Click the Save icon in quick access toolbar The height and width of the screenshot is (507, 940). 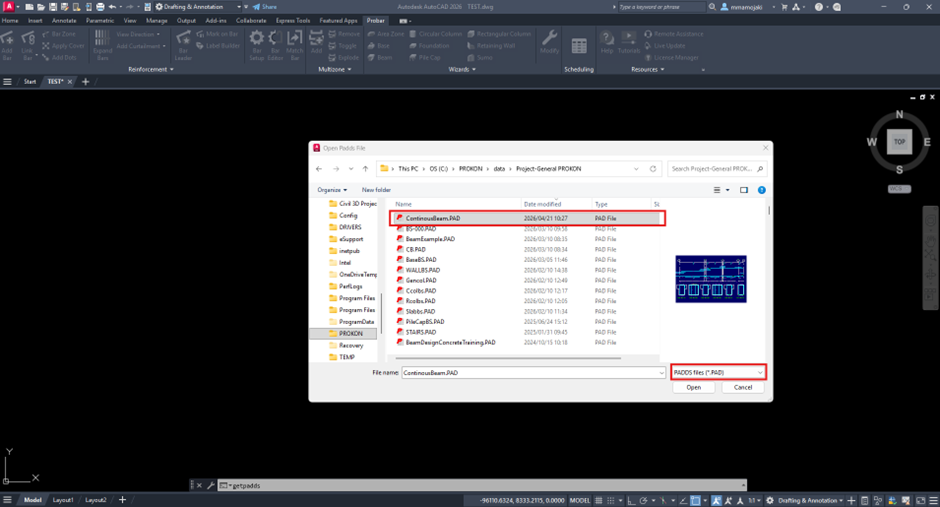pyautogui.click(x=53, y=7)
